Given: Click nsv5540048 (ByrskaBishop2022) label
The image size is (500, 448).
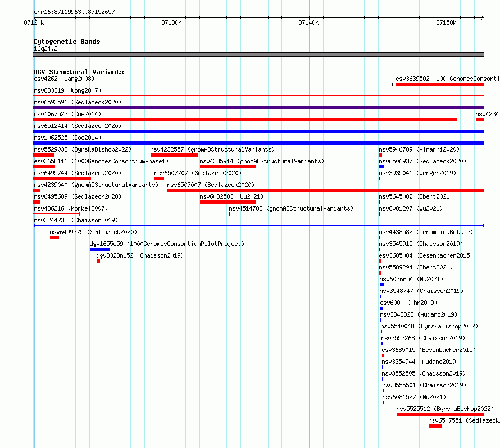Looking at the screenshot, I should point(430,326).
